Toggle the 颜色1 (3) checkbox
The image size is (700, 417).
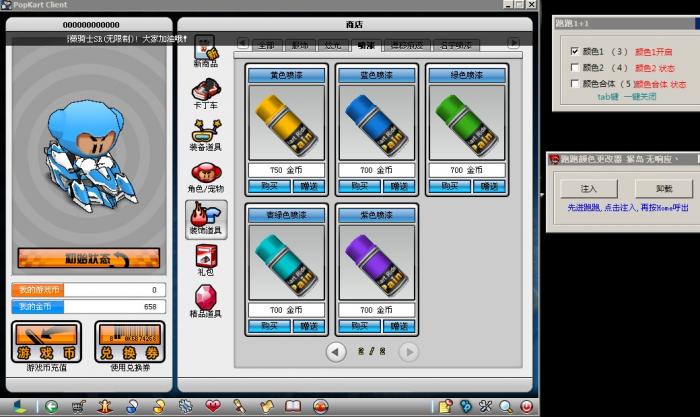pyautogui.click(x=575, y=51)
